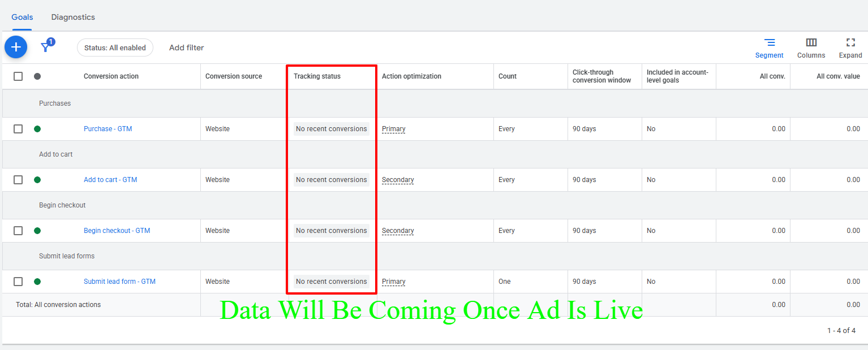The width and height of the screenshot is (868, 350).
Task: Check the Submit lead form - GTM row checkbox
Action: tap(18, 282)
